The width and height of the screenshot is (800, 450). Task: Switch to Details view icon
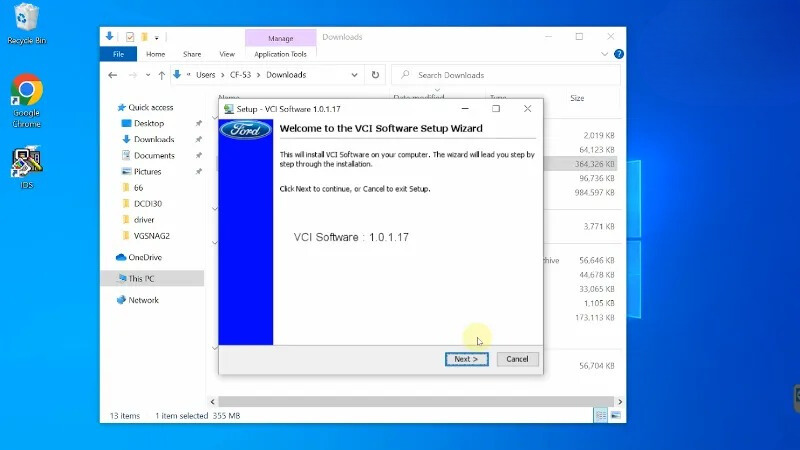tap(601, 416)
